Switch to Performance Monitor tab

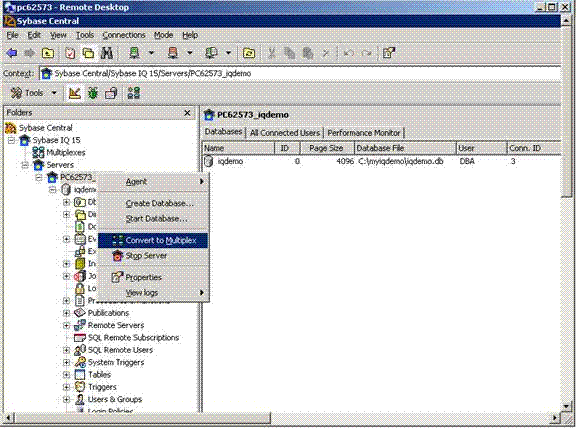[363, 133]
